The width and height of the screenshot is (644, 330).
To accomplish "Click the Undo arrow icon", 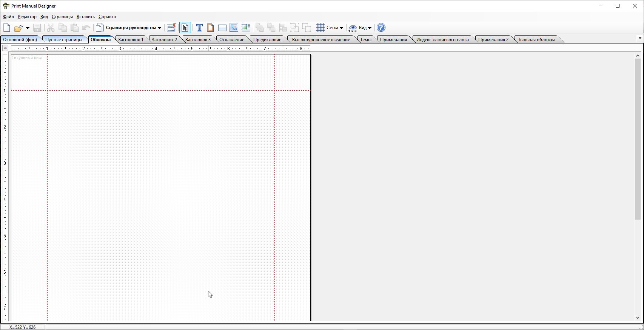I will click(86, 28).
